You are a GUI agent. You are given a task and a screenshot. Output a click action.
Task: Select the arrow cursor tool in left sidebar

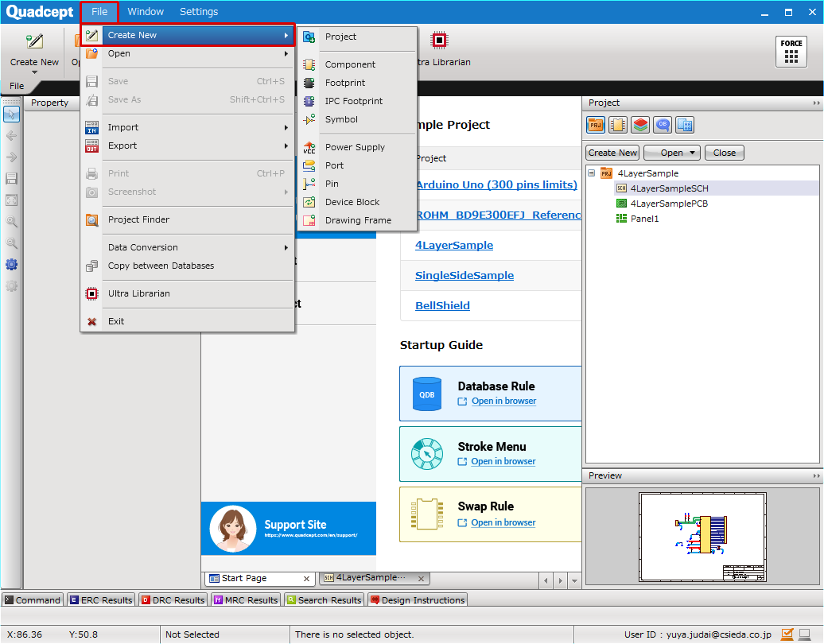tap(11, 114)
